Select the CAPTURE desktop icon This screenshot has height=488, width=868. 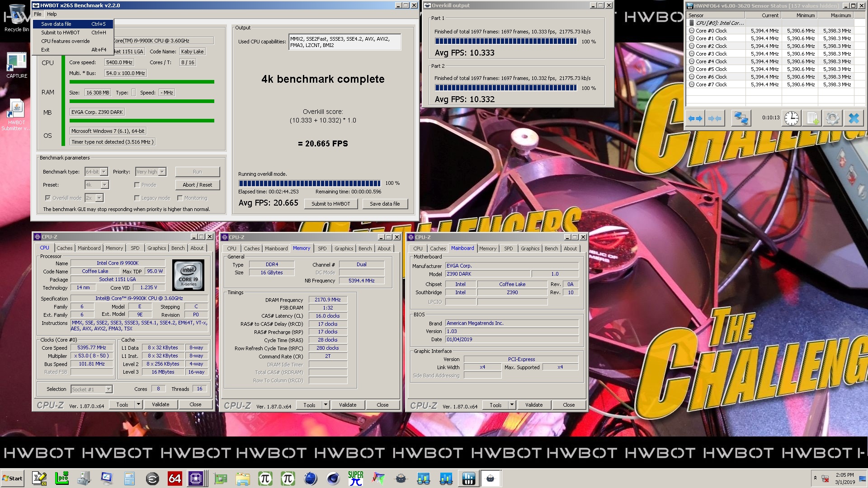pos(17,66)
